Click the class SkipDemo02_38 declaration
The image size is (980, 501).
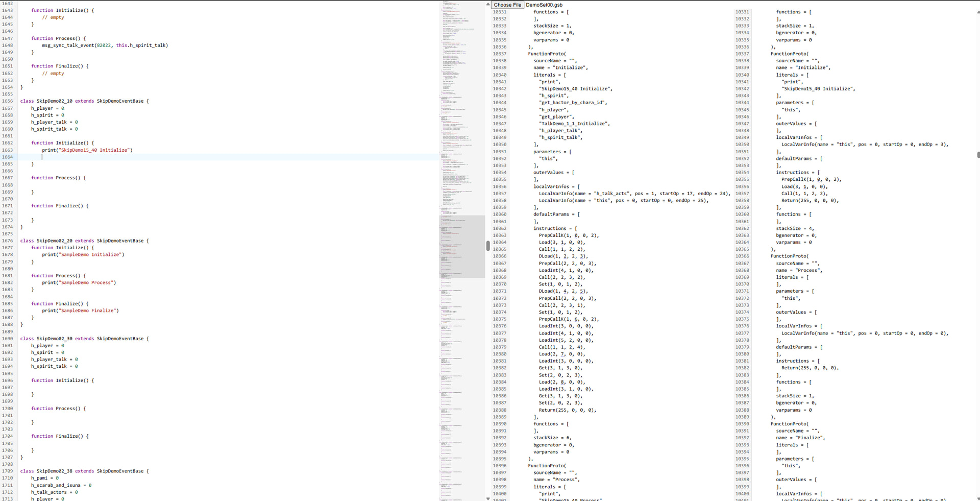click(x=84, y=471)
